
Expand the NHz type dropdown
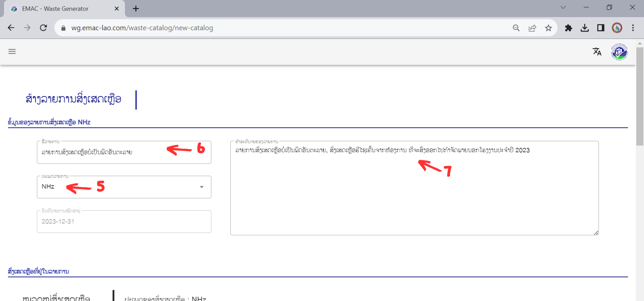[201, 187]
